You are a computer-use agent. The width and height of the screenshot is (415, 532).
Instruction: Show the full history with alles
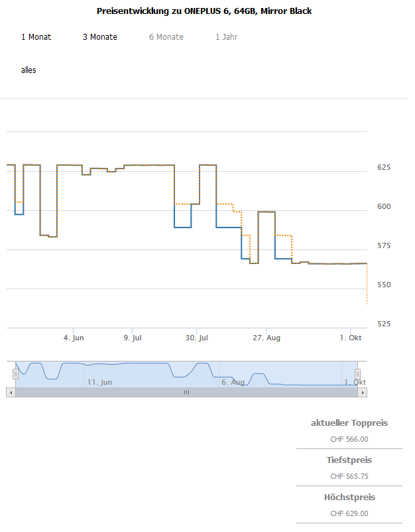pos(29,70)
